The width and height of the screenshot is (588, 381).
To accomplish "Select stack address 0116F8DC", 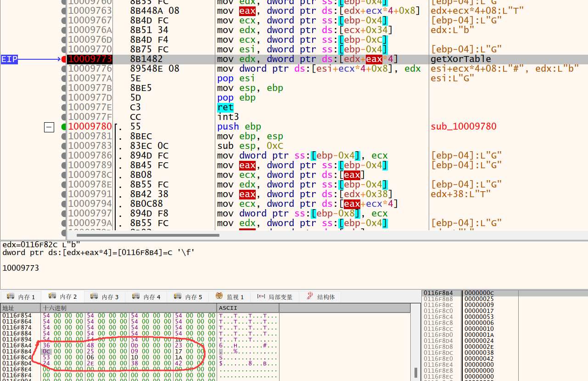I will (438, 353).
